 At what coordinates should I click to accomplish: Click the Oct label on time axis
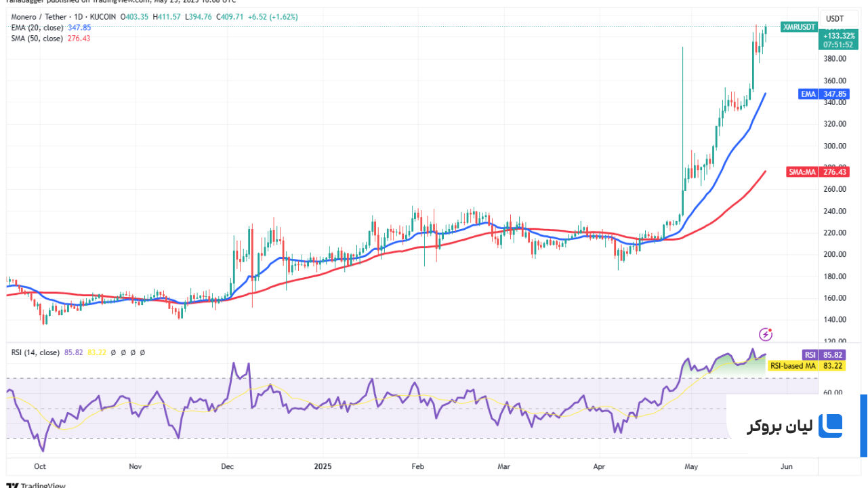coord(39,467)
